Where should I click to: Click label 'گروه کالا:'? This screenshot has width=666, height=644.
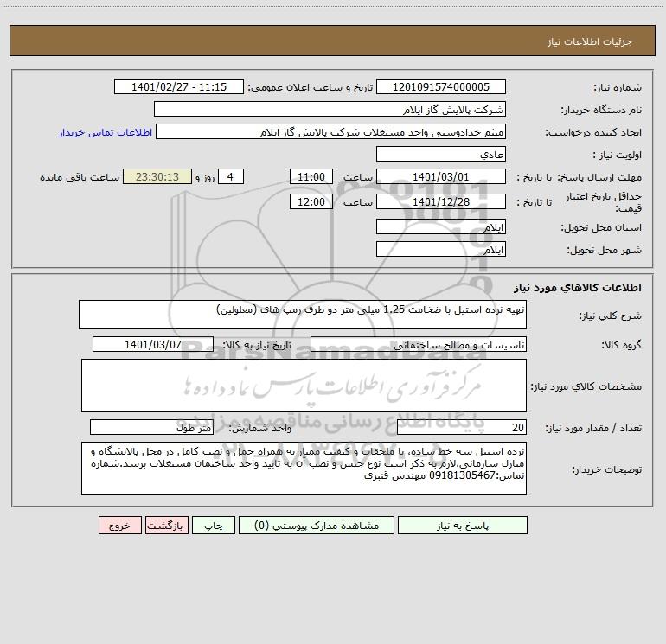(x=621, y=345)
